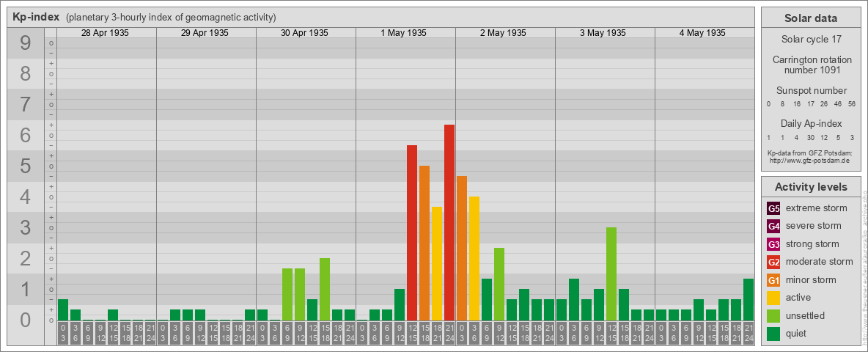Click the '1 May 1935' date header
Image resolution: width=868 pixels, height=352 pixels.
point(403,33)
